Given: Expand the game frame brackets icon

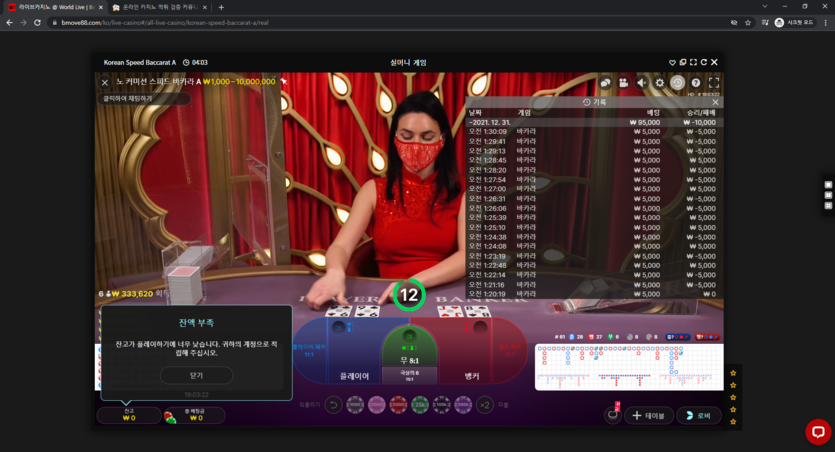Looking at the screenshot, I should [x=693, y=62].
